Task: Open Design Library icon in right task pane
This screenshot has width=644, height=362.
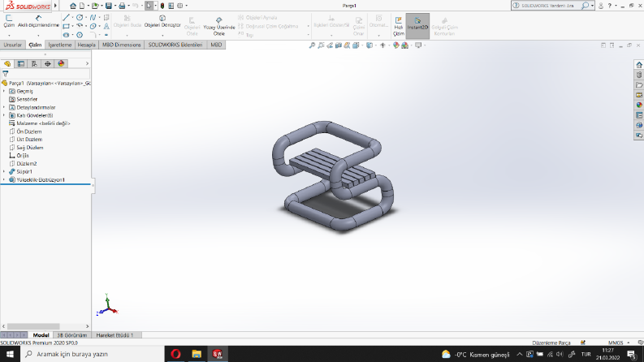Action: click(639, 75)
